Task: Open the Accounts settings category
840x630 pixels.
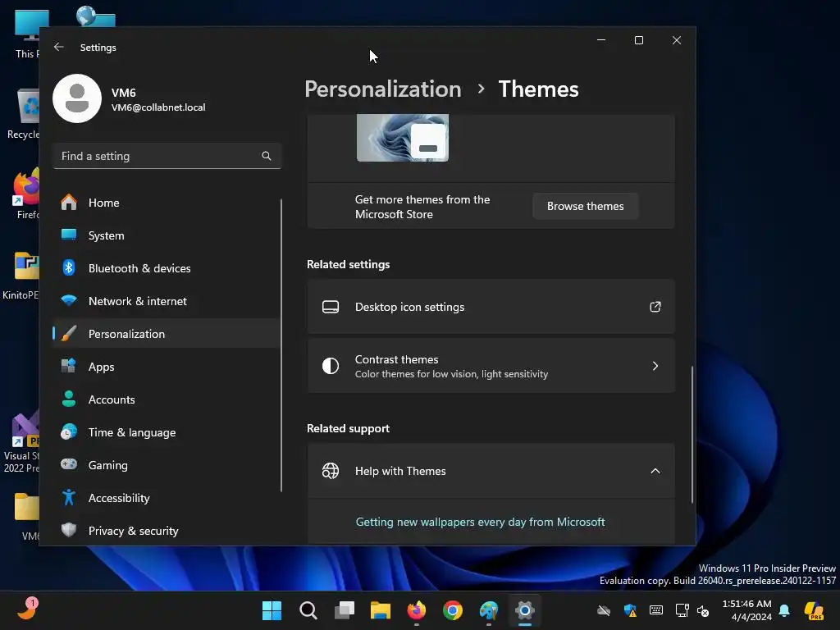Action: (x=166, y=399)
